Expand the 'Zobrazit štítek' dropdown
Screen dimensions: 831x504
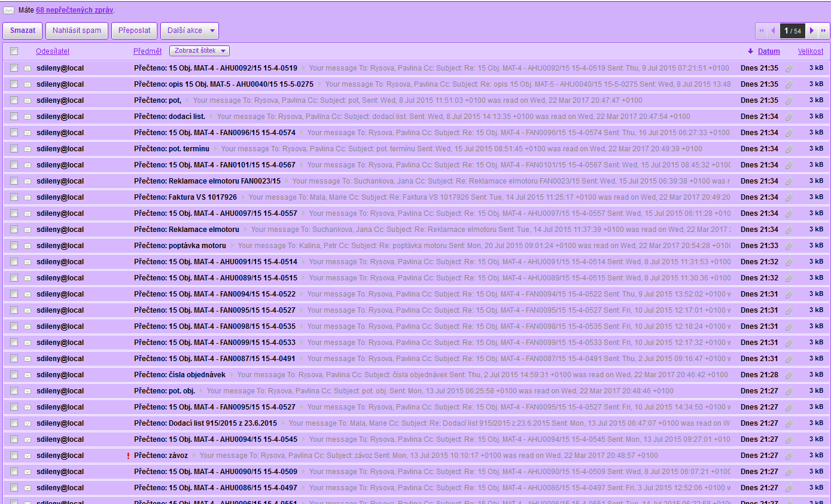coord(199,51)
